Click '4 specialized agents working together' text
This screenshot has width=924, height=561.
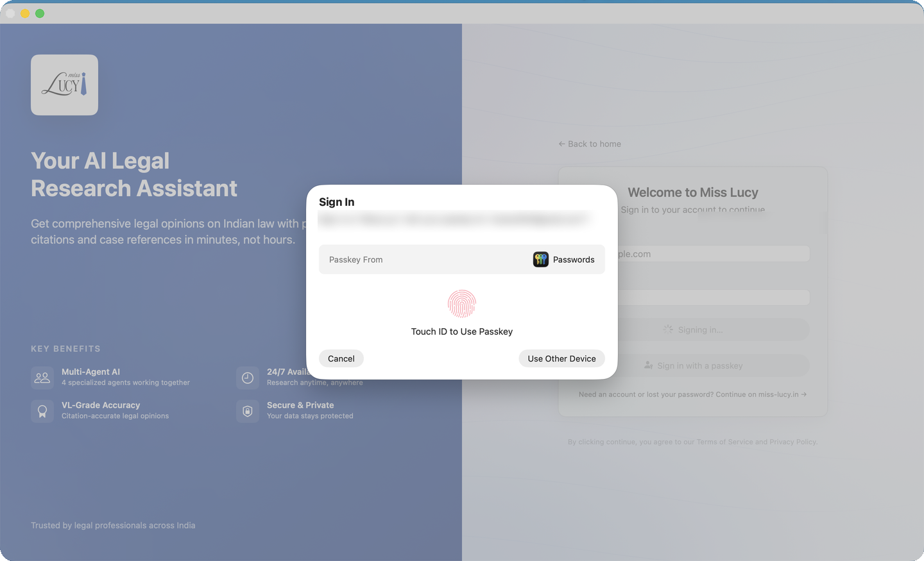point(126,383)
